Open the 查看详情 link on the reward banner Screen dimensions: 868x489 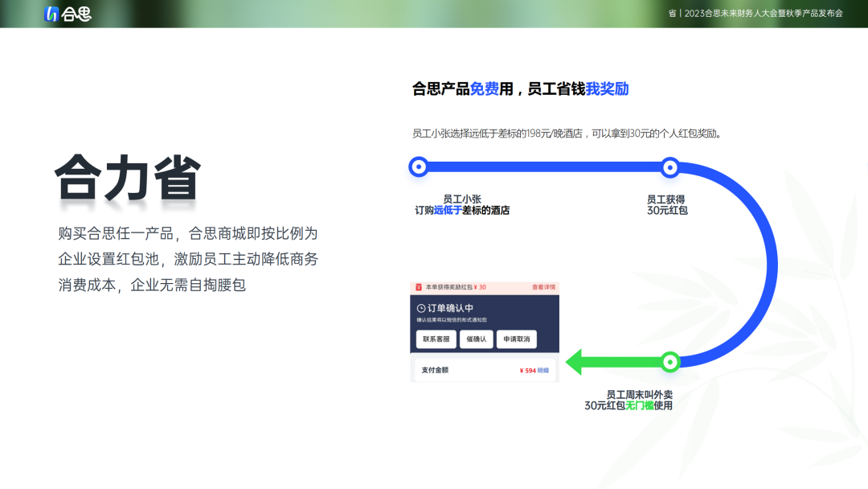pyautogui.click(x=543, y=287)
